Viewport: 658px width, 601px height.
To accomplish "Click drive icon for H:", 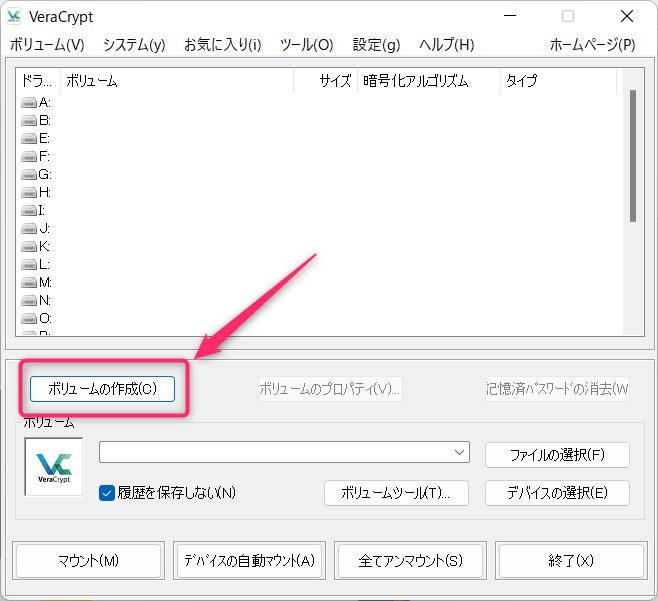I will click(x=29, y=192).
